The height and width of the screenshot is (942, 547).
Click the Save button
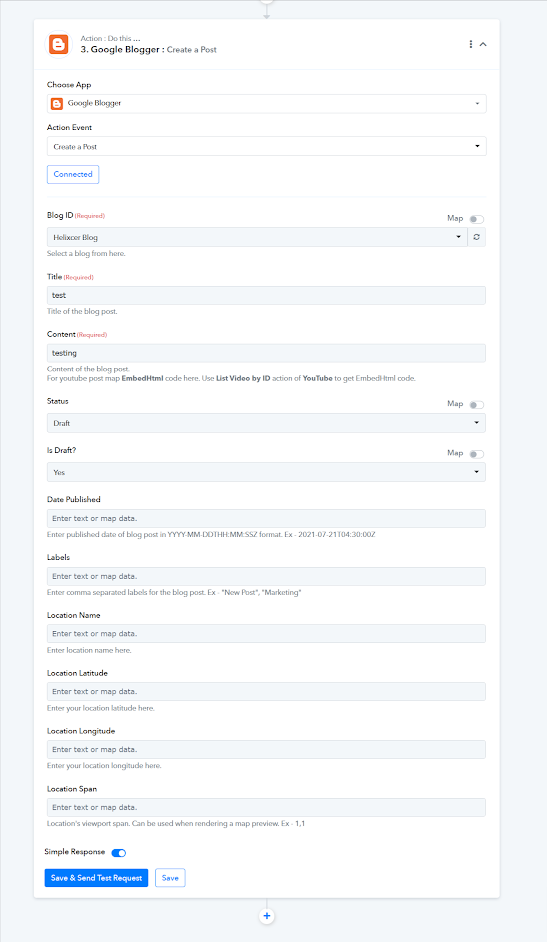[x=171, y=878]
